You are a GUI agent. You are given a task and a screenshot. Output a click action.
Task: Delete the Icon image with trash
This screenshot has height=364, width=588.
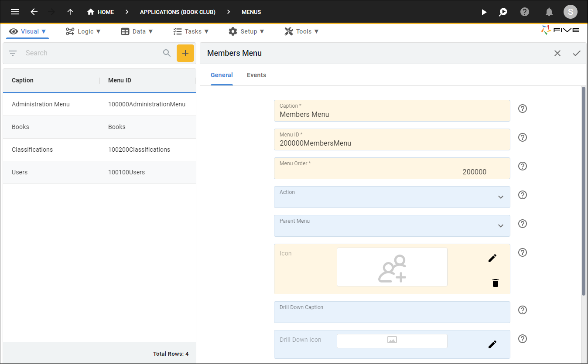[x=495, y=283]
